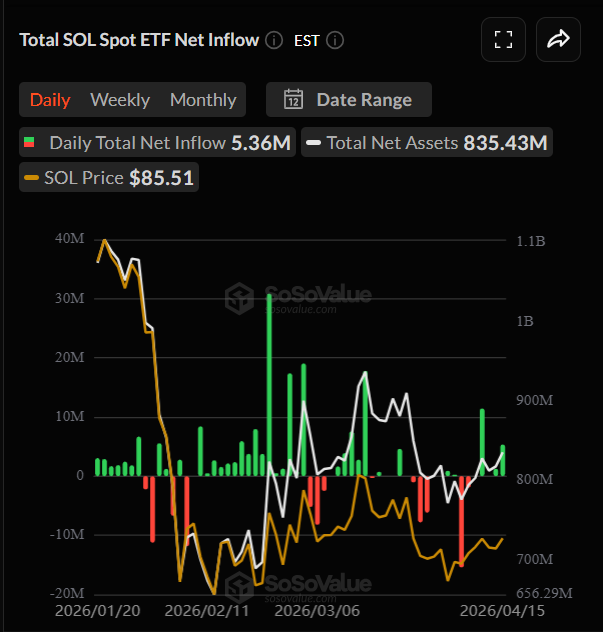
Task: Toggle SOL Price line visibility
Action: coord(108,179)
